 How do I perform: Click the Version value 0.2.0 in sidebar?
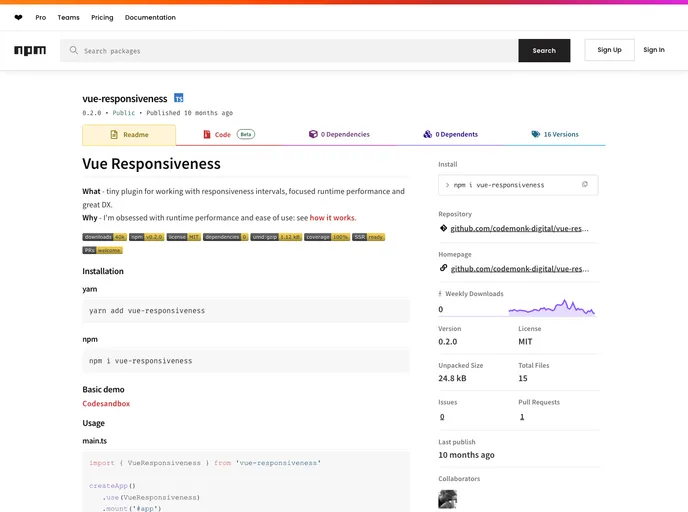[448, 341]
